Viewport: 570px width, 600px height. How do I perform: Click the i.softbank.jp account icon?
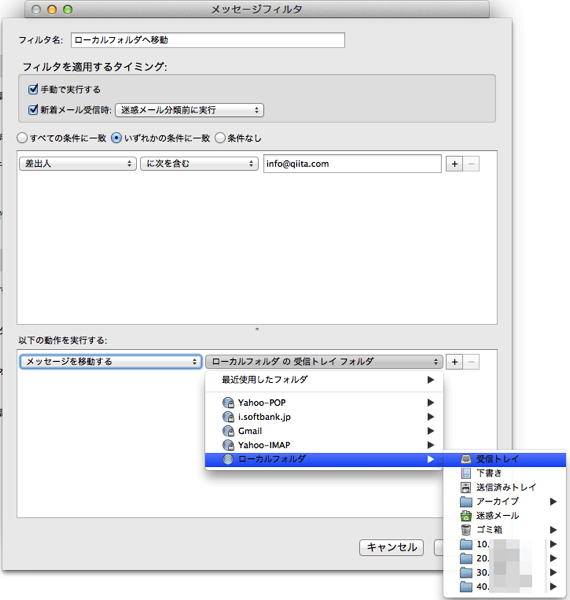(228, 417)
